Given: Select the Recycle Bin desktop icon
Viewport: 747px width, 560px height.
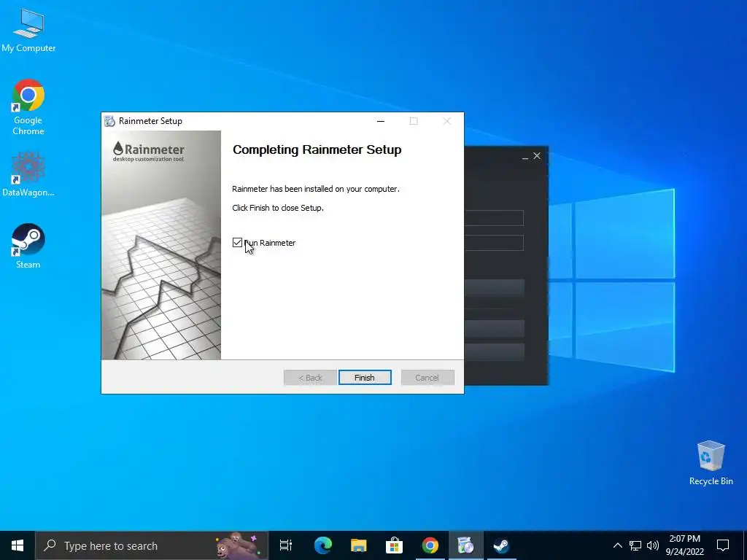Looking at the screenshot, I should pos(711,463).
